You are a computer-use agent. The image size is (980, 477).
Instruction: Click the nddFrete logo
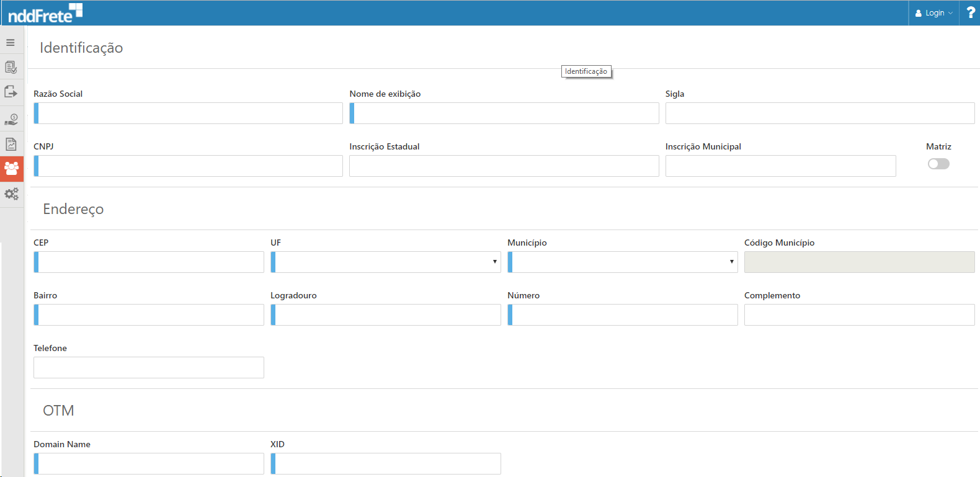(x=45, y=13)
